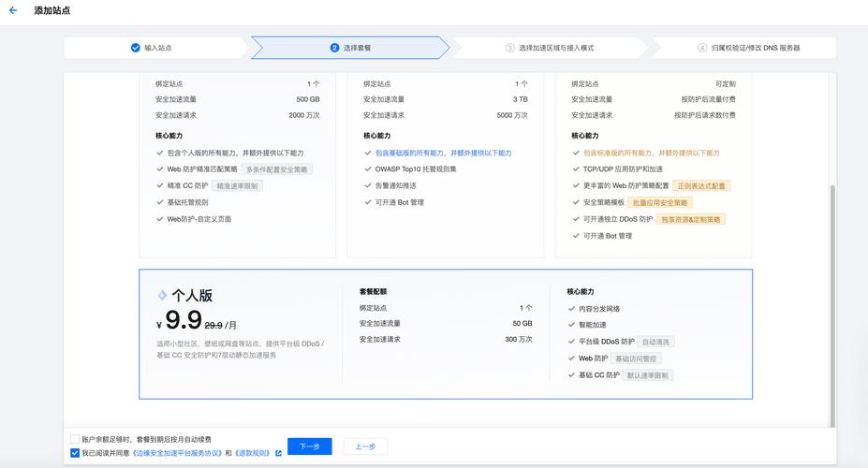This screenshot has width=868, height=468.
Task: Click the 批量应用安全策略 tag
Action: click(660, 202)
